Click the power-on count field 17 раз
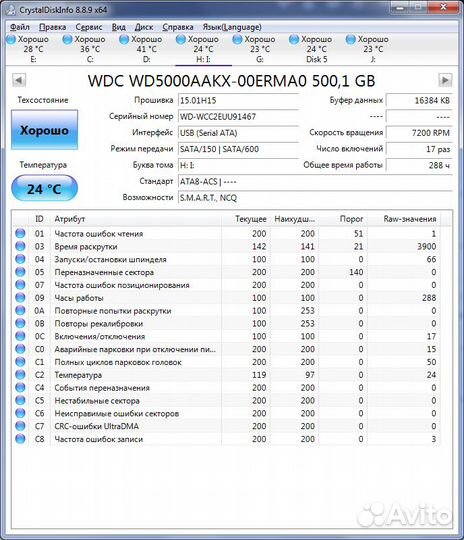Image resolution: width=464 pixels, height=540 pixels. 419,149
